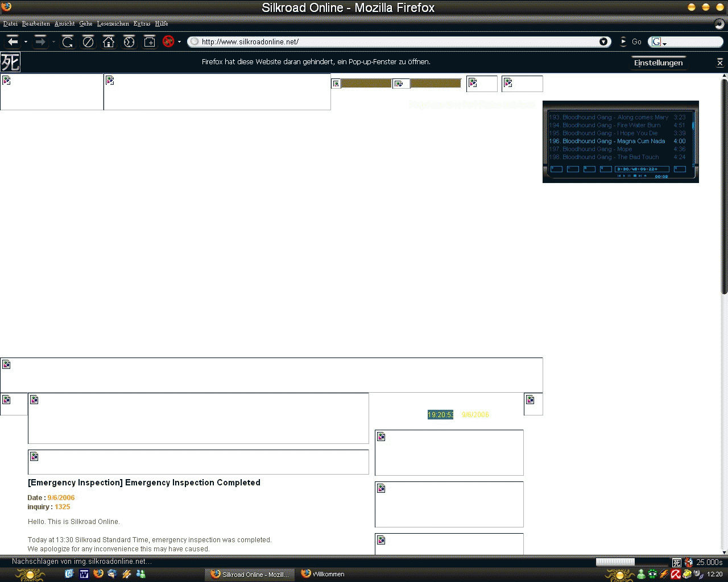Click the vertical page scrollbar thumb
This screenshot has width=728, height=582.
(x=724, y=186)
